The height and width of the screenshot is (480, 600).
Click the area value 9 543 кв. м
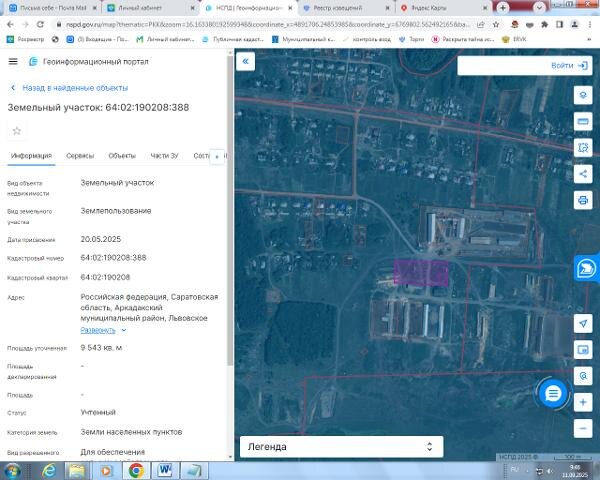tap(101, 348)
